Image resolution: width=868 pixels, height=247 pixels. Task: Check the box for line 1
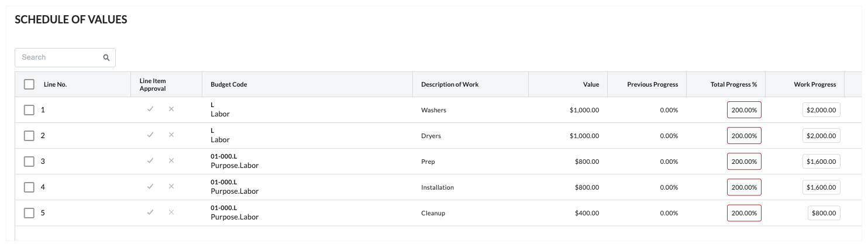coord(29,110)
